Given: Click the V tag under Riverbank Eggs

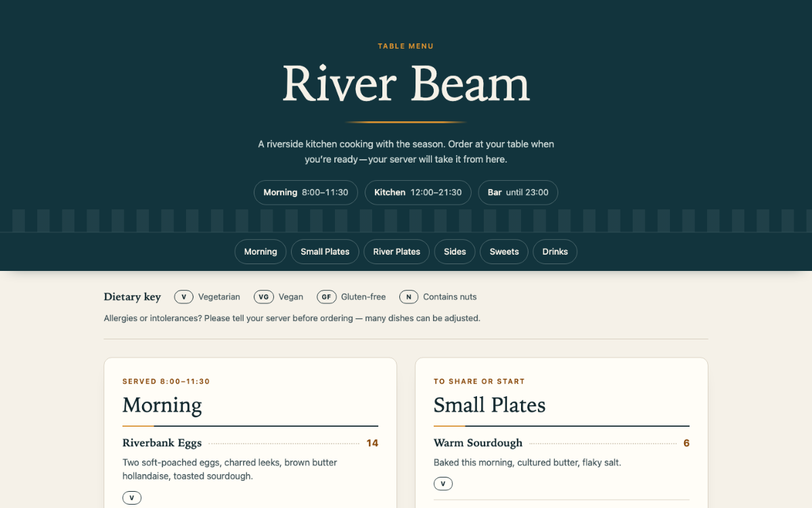Looking at the screenshot, I should click(132, 498).
